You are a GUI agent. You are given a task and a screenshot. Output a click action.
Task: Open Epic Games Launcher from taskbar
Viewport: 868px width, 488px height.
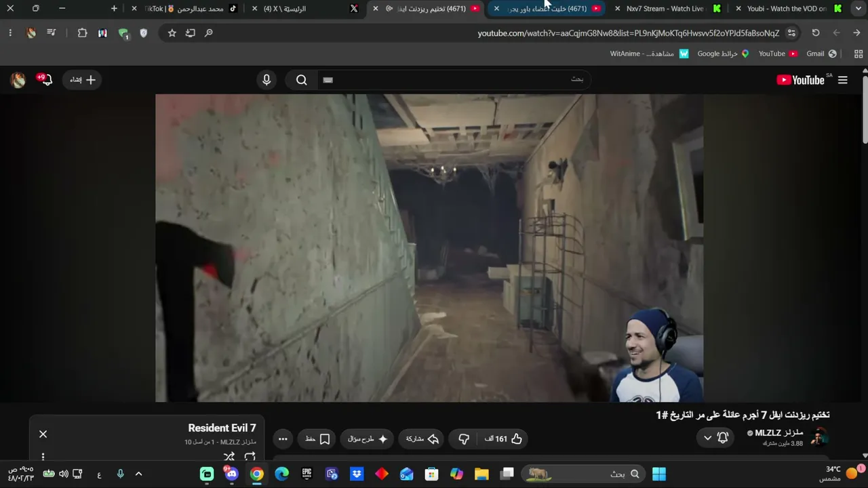pyautogui.click(x=307, y=474)
